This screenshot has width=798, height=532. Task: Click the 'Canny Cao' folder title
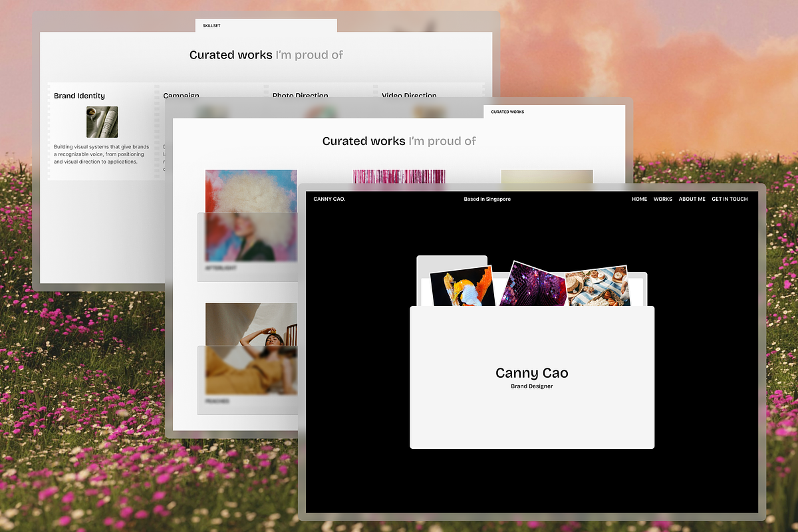click(532, 373)
